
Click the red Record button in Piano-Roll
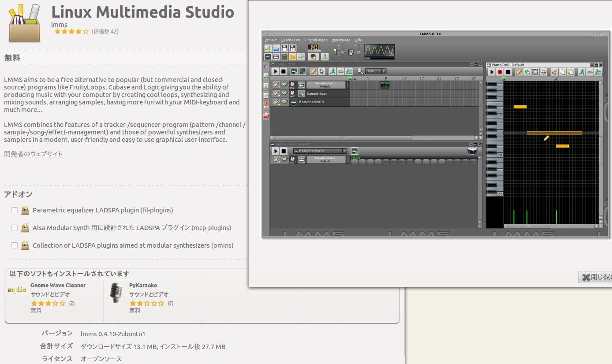click(x=500, y=72)
